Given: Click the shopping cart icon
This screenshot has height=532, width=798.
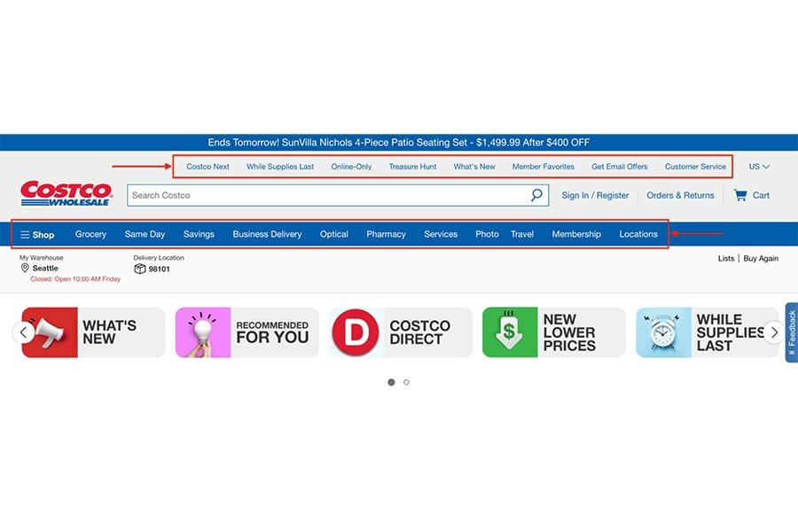Looking at the screenshot, I should [x=740, y=195].
